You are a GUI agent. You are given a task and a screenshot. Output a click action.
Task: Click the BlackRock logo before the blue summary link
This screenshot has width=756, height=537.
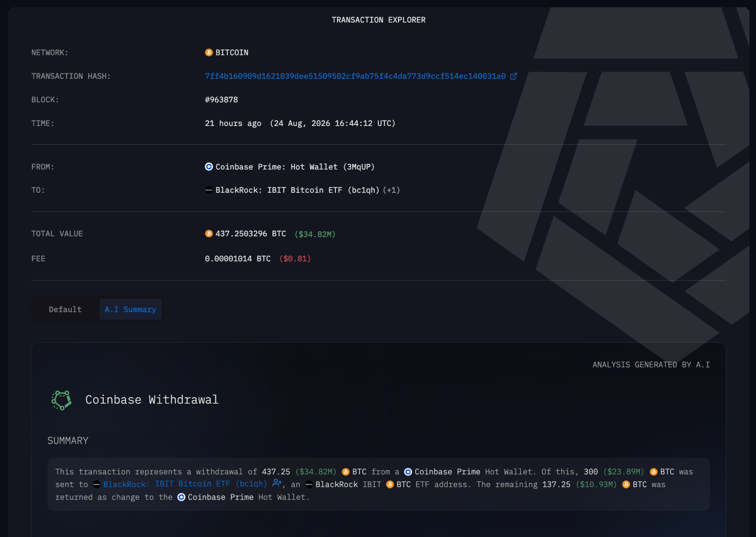click(x=97, y=485)
